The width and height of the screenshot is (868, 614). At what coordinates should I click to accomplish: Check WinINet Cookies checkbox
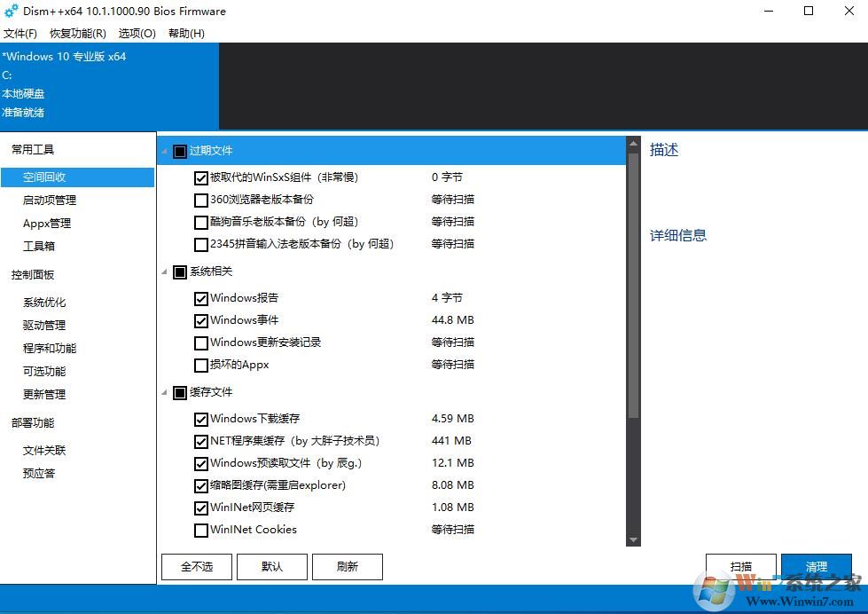(201, 531)
